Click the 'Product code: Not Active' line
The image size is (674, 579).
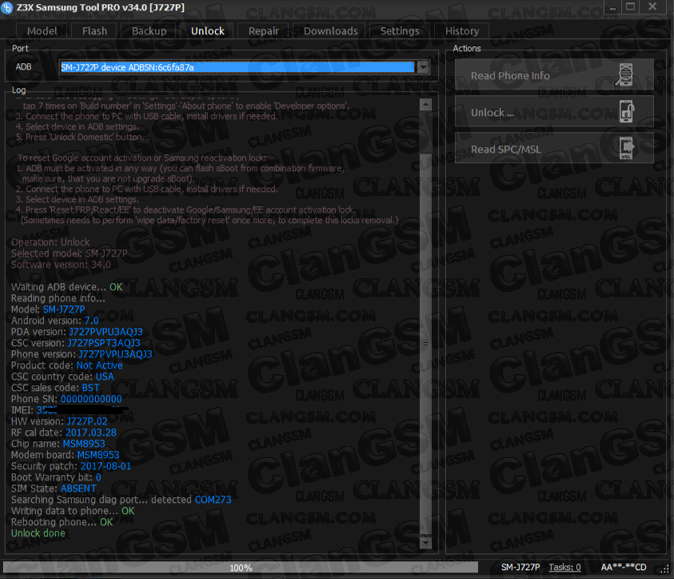[x=67, y=365]
